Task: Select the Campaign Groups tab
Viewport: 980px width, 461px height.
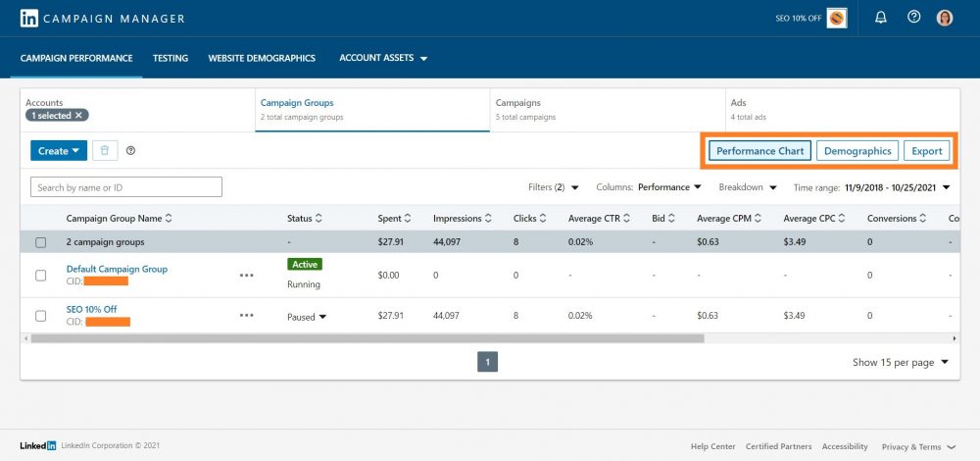Action: click(372, 110)
